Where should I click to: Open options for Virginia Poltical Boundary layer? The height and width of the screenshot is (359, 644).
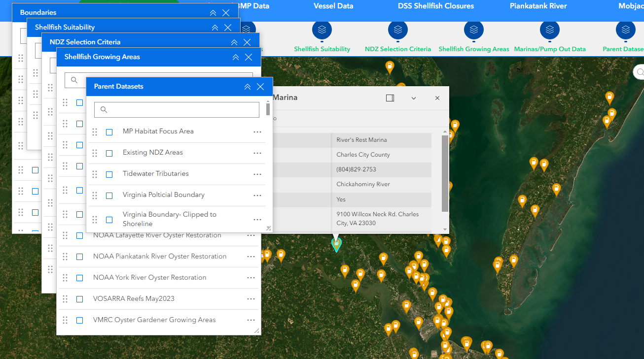click(257, 195)
